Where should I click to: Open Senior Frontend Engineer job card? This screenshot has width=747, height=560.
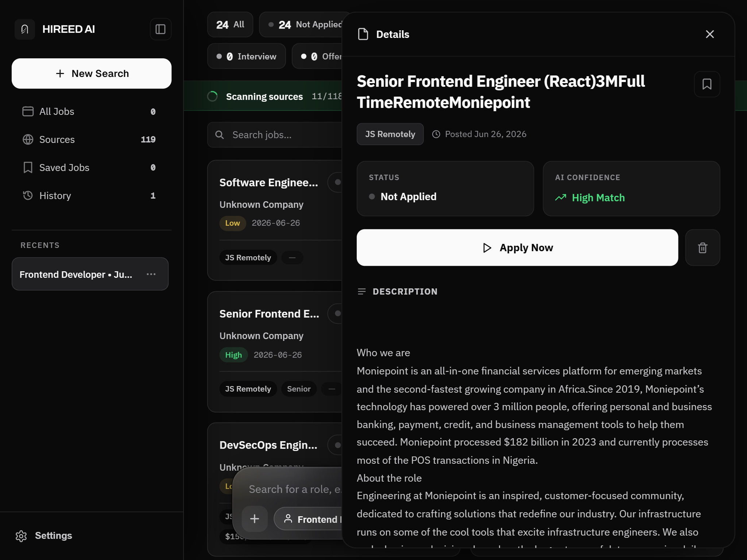coord(275,352)
